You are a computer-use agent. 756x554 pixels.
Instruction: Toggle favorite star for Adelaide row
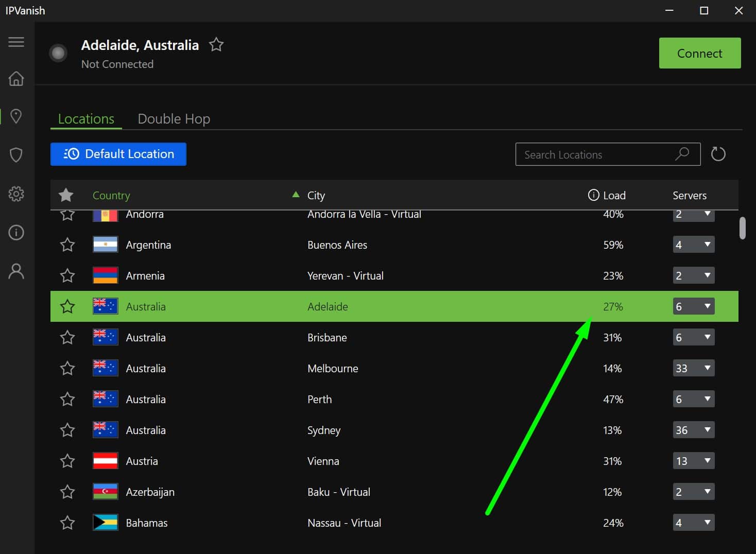[x=67, y=306]
